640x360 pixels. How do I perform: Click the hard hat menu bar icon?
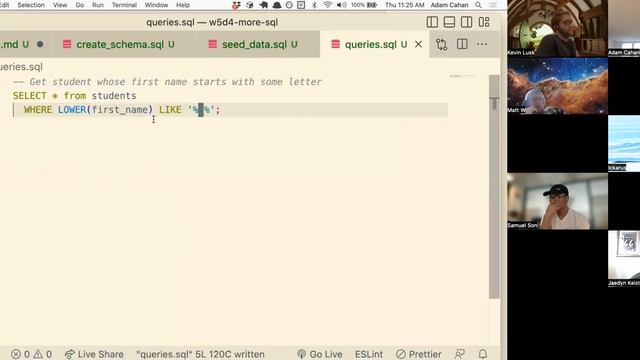(x=277, y=5)
